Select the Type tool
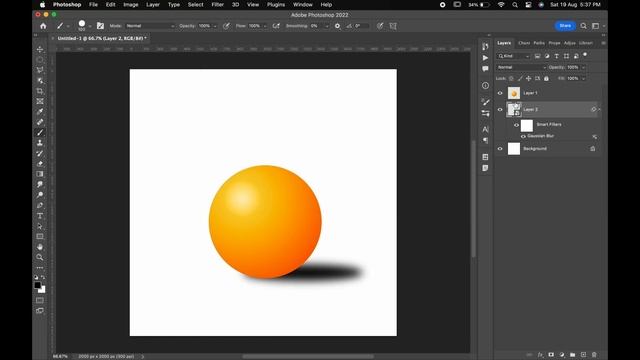This screenshot has height=360, width=640. tap(40, 216)
